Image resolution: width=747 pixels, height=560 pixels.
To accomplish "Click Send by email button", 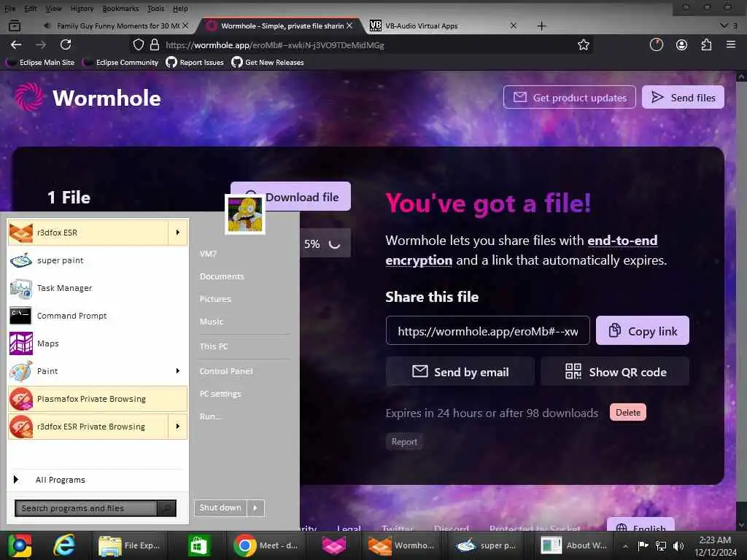I will (x=460, y=371).
